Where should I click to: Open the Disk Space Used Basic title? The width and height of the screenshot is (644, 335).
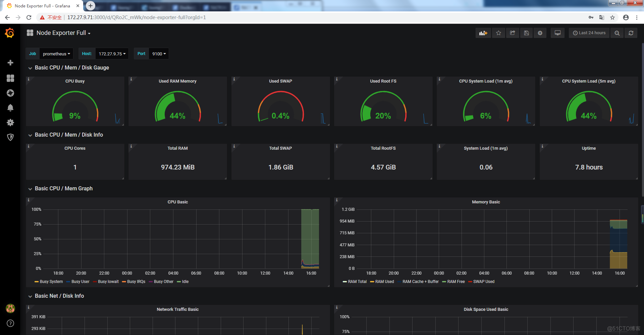point(486,309)
